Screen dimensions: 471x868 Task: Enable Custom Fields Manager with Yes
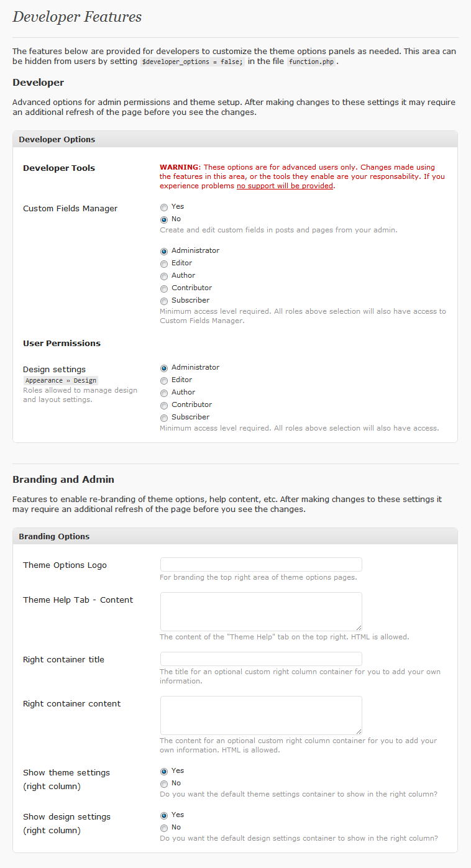[164, 207]
